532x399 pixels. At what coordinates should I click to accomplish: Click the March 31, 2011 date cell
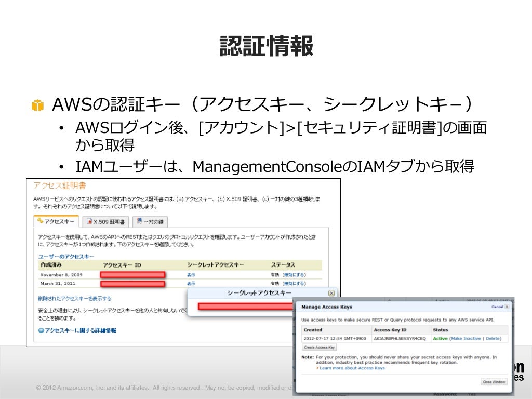coord(58,283)
